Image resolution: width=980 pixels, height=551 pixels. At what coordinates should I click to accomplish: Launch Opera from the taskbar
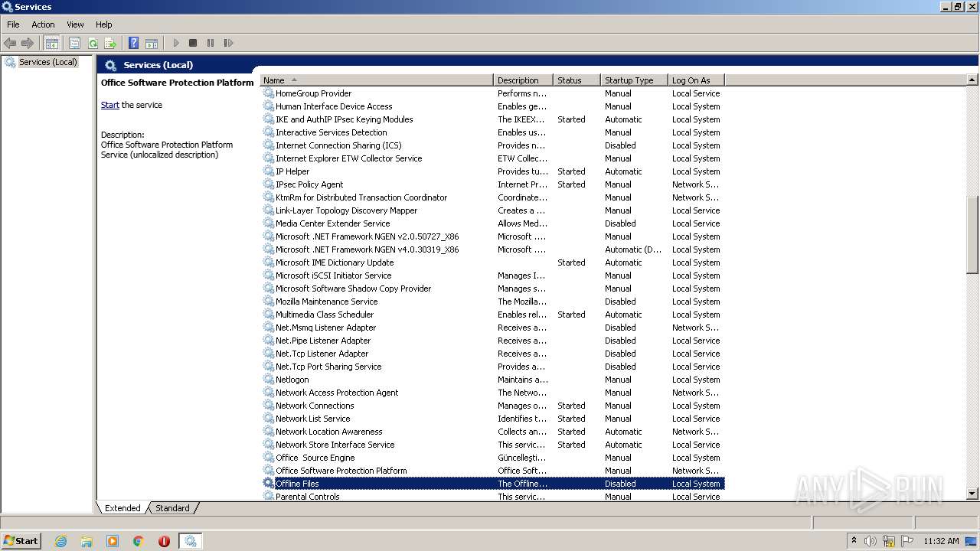pos(164,541)
